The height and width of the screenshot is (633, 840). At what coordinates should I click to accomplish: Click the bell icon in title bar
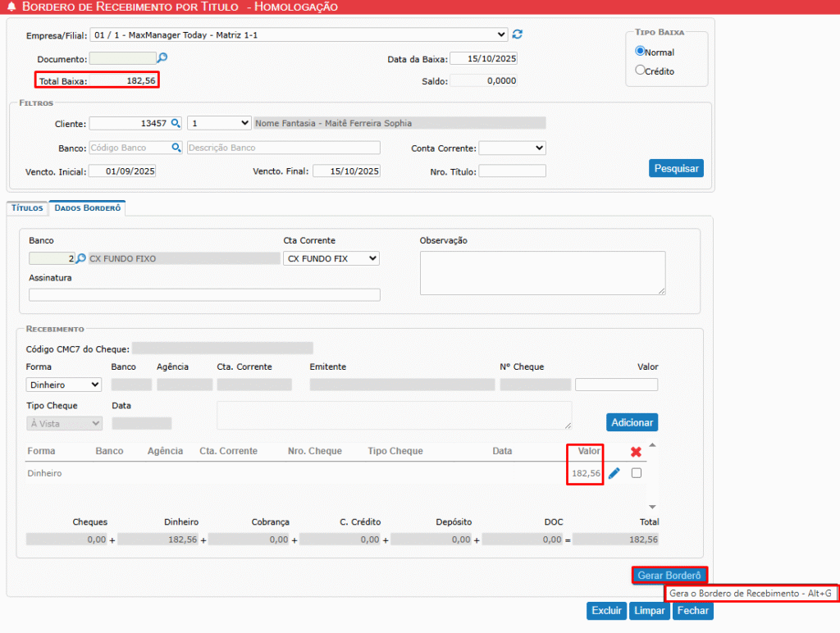point(10,7)
